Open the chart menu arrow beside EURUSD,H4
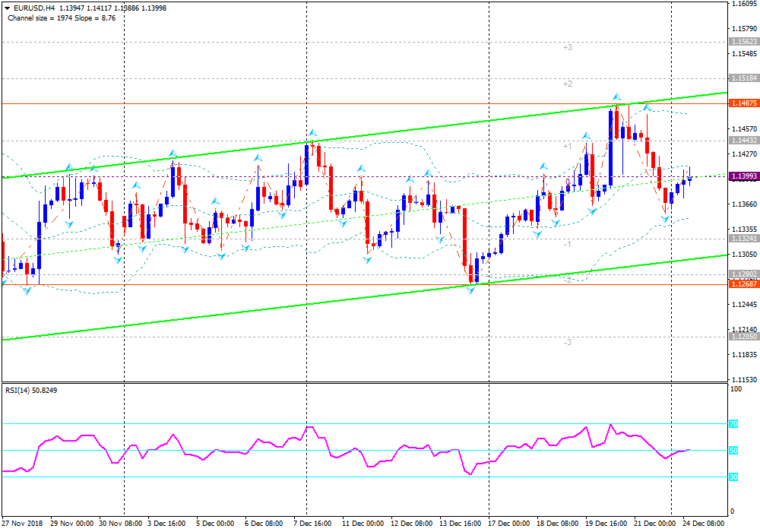The width and height of the screenshot is (760, 532). (x=8, y=8)
